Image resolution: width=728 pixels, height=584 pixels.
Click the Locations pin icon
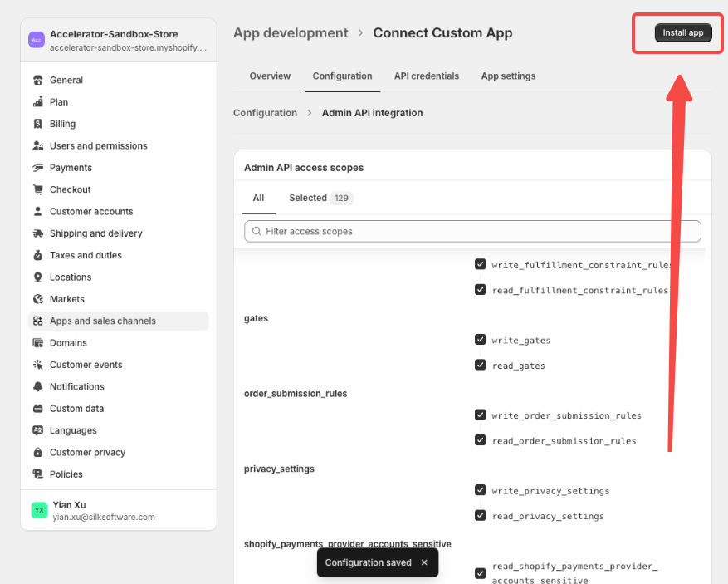tap(38, 277)
